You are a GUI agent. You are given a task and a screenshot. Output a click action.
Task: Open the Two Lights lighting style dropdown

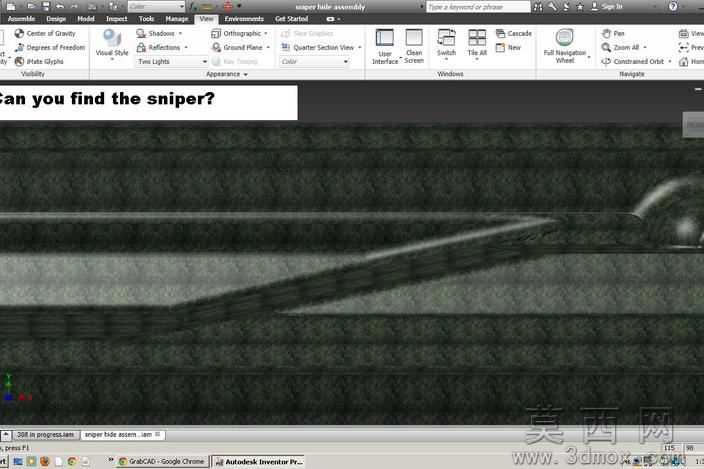[172, 61]
